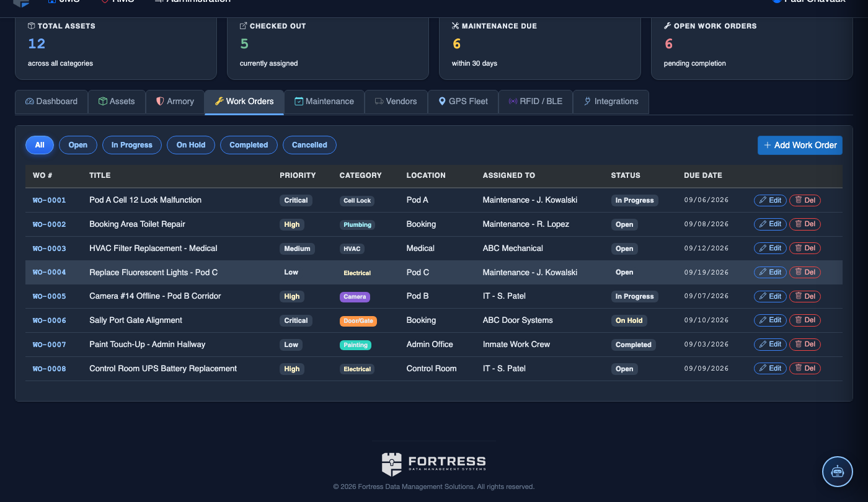Go to the Maintenance tab

pyautogui.click(x=324, y=102)
